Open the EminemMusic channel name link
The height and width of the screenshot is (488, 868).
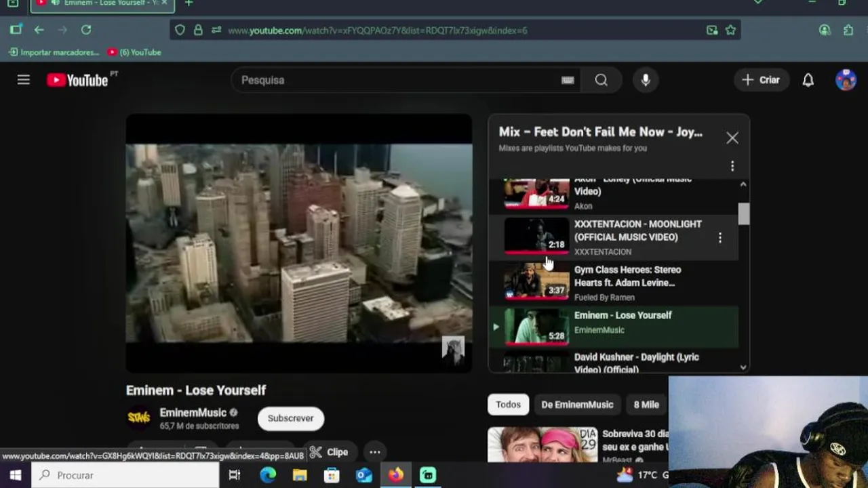pyautogui.click(x=193, y=413)
